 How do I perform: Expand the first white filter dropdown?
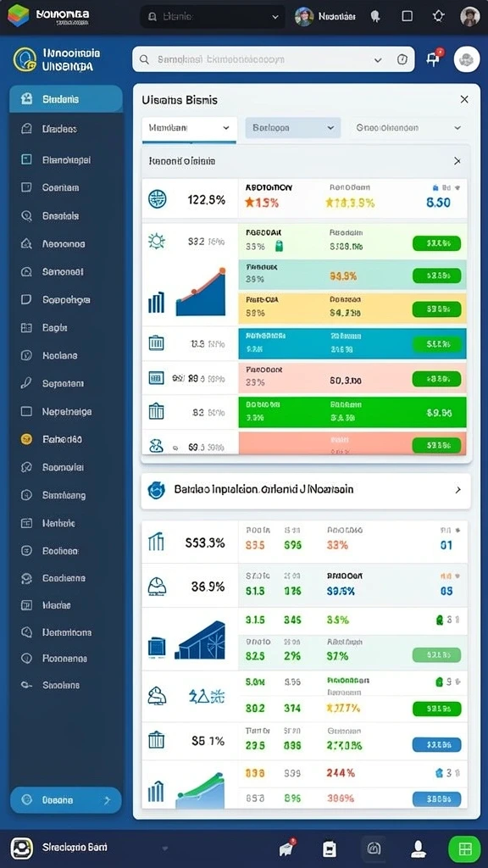(189, 128)
